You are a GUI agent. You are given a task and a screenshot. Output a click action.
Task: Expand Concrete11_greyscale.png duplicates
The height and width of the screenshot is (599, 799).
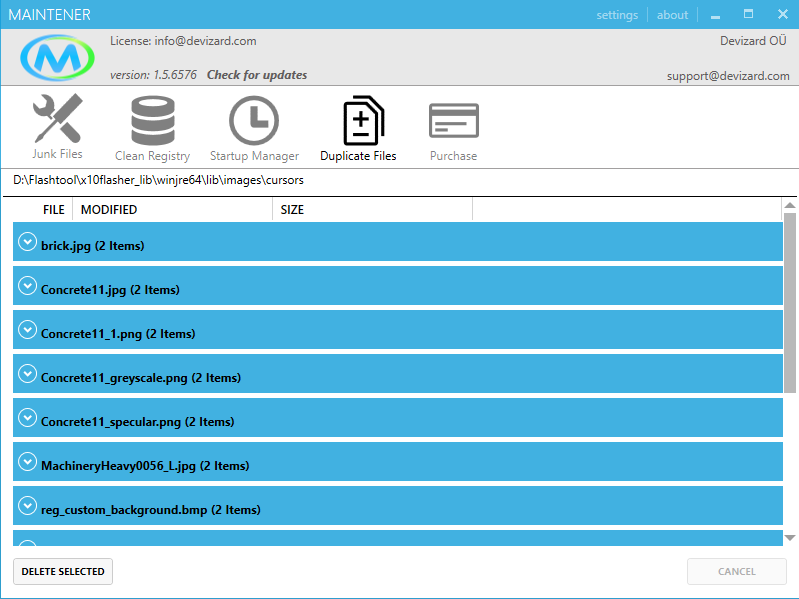tap(27, 375)
